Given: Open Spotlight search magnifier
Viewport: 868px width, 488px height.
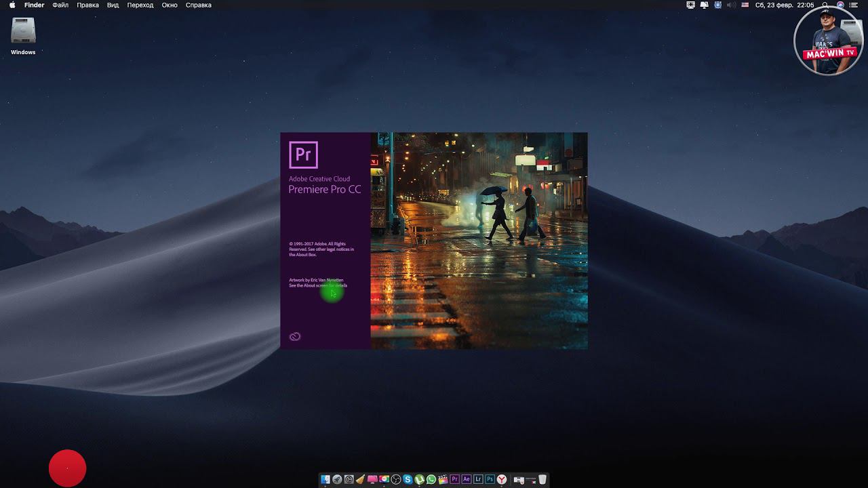Looking at the screenshot, I should 825,5.
